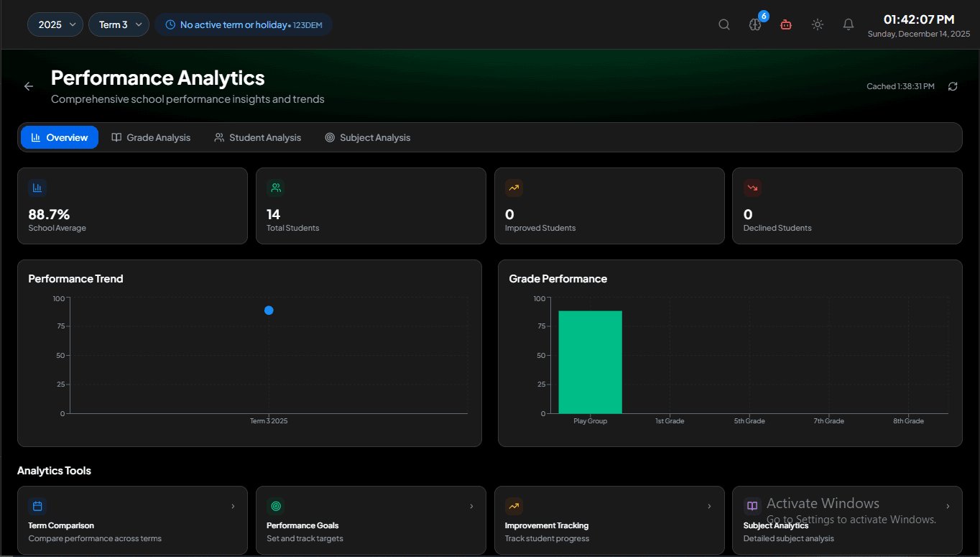Refresh cached analytics using the refresh icon

coord(953,86)
